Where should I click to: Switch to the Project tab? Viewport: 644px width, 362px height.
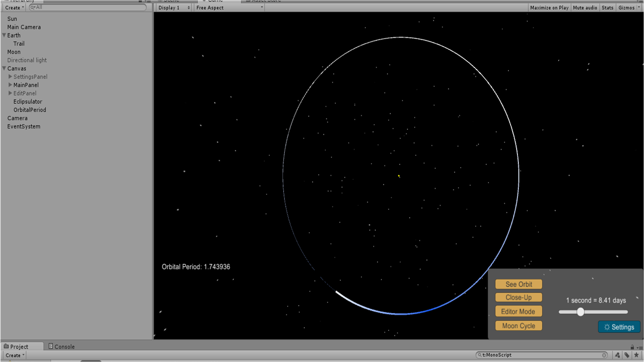pyautogui.click(x=22, y=347)
